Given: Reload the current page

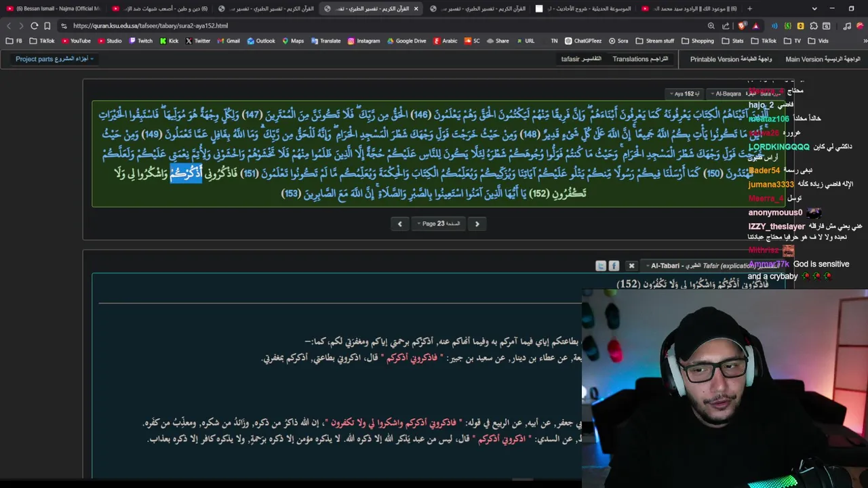Looking at the screenshot, I should [x=34, y=26].
